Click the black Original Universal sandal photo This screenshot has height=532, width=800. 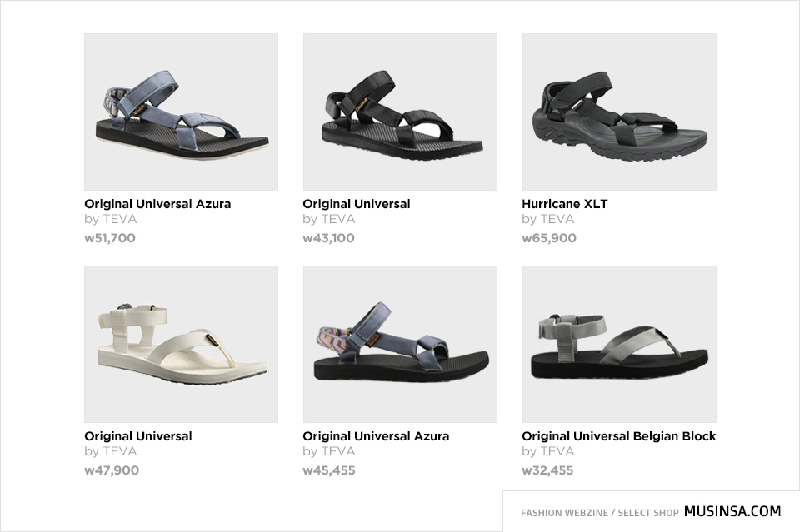tap(400, 112)
